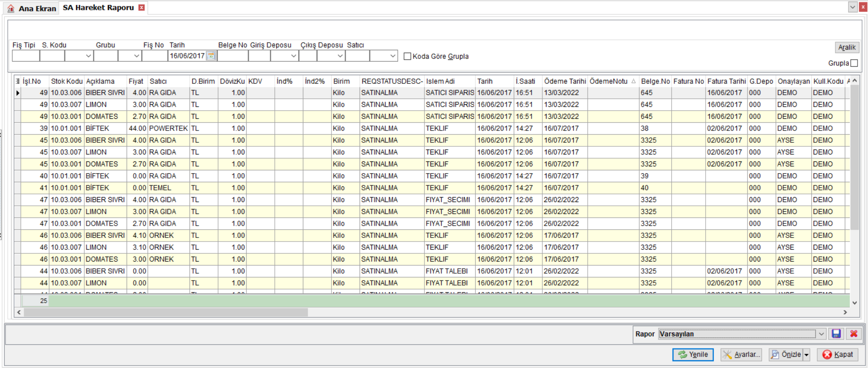
Task: Toggle the Grupla checkbox
Action: (x=854, y=63)
